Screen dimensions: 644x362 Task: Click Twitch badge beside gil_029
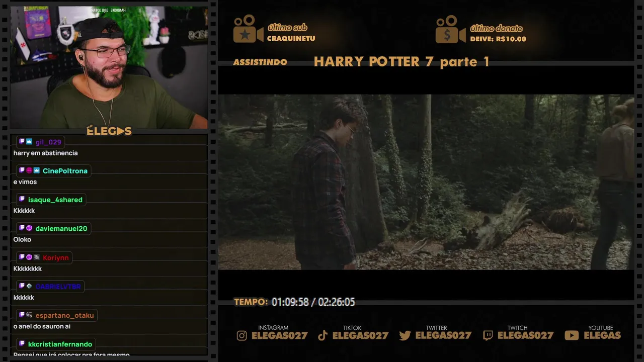click(x=22, y=142)
